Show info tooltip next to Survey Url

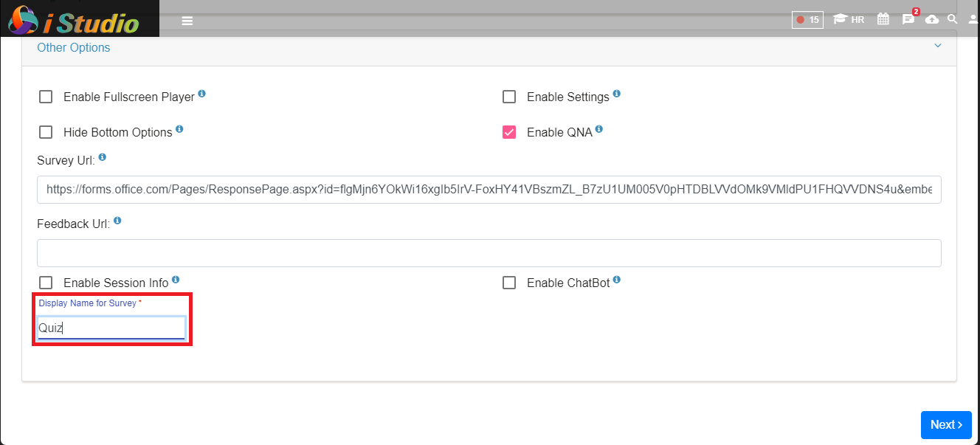point(102,157)
